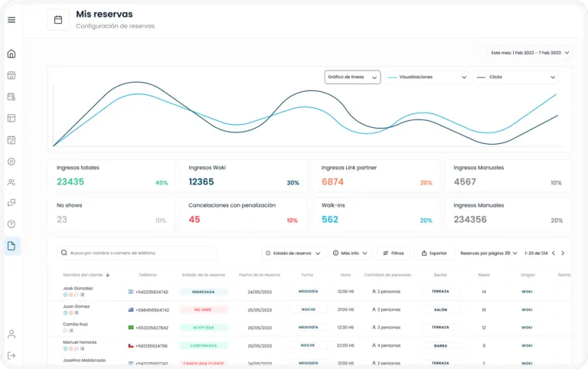Sort by Nombre del cliente column arrow

(108, 274)
